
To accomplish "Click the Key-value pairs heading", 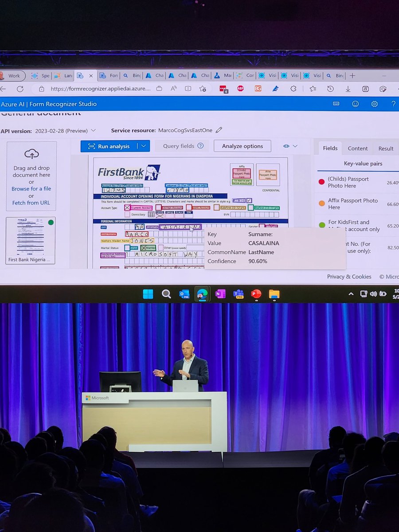I will tap(363, 164).
